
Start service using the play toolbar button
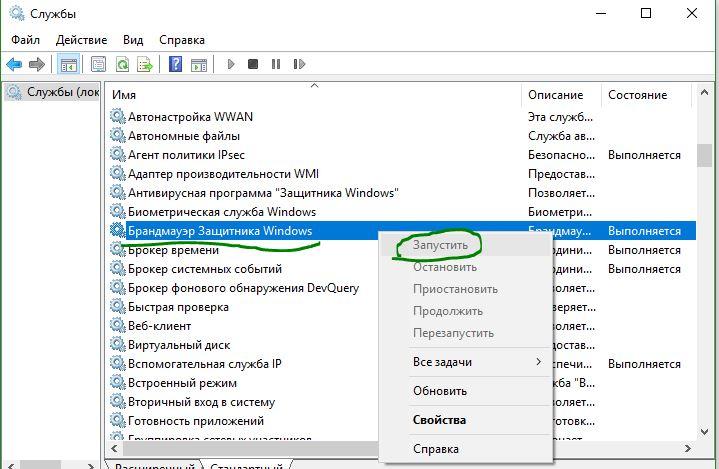click(231, 64)
